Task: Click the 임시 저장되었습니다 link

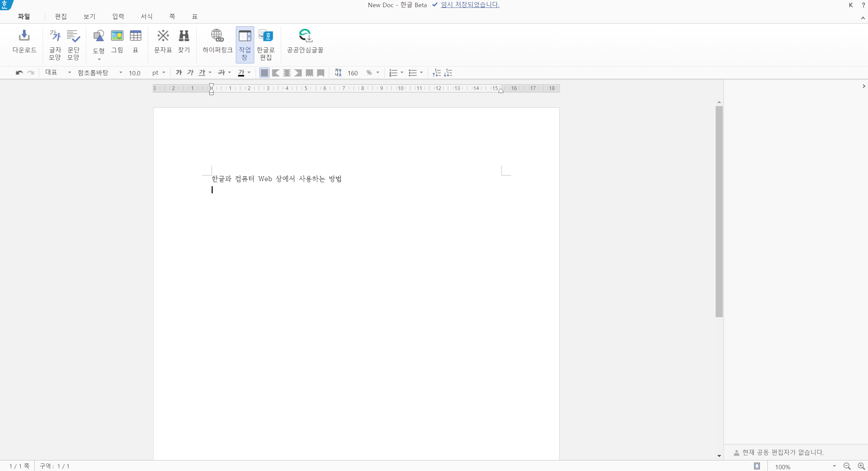Action: pos(470,5)
